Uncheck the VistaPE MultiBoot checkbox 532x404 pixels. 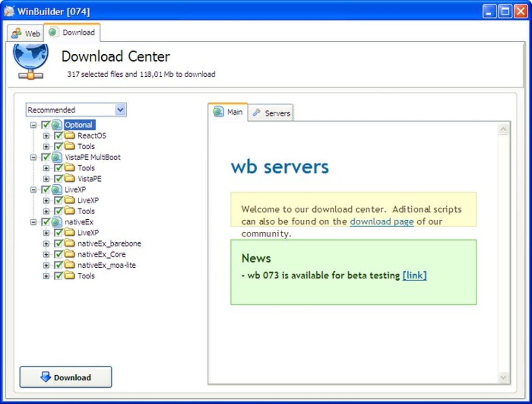pyautogui.click(x=46, y=157)
